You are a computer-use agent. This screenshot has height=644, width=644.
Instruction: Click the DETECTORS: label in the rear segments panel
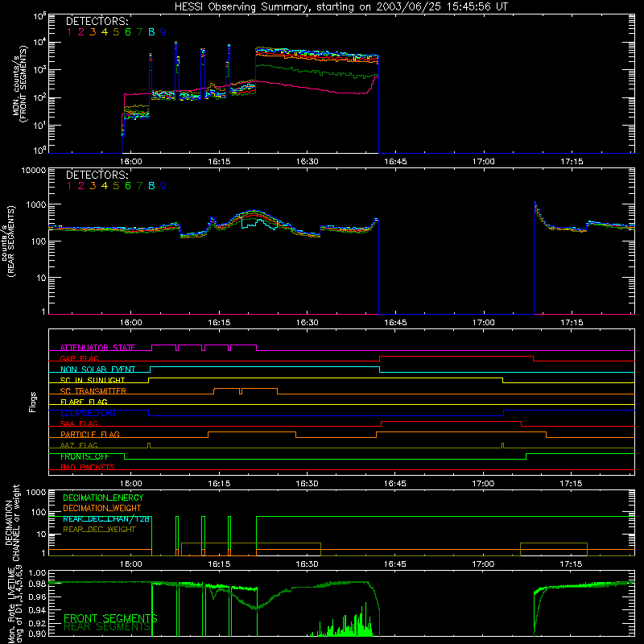97,175
